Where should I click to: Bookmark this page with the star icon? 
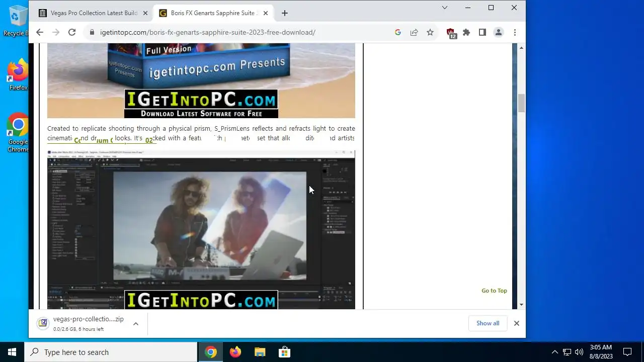coord(430,32)
